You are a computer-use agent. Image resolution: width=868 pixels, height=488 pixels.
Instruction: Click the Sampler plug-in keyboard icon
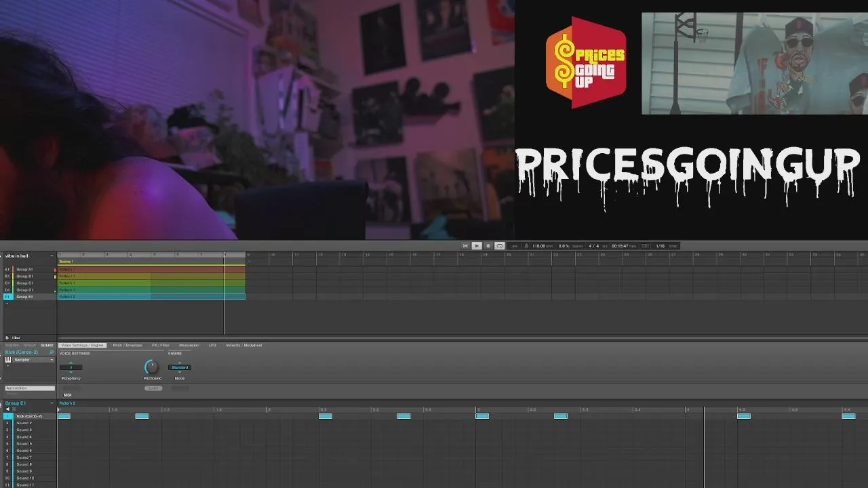(x=8, y=360)
